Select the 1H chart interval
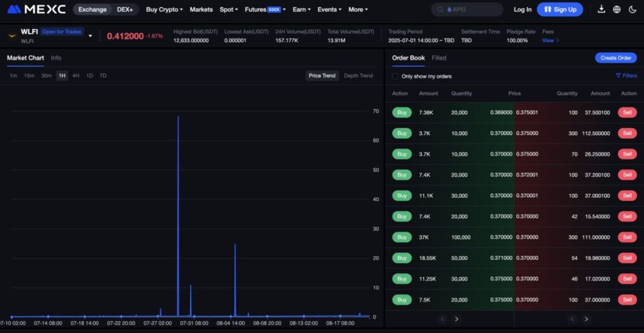 click(x=62, y=76)
